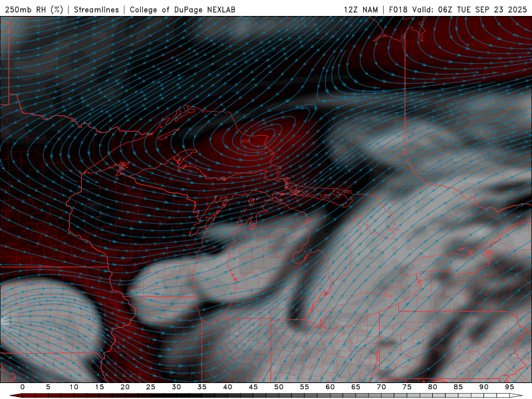Click the '85' value on the colorbar scale

pyautogui.click(x=458, y=387)
